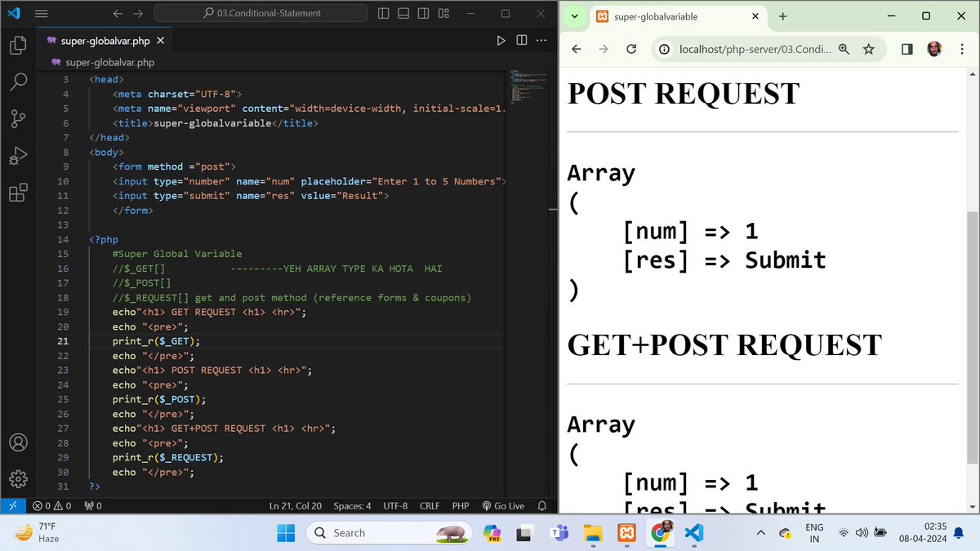Split the editor to the right

click(x=521, y=41)
